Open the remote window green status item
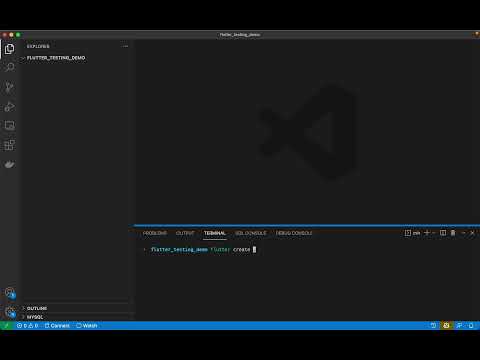Image resolution: width=480 pixels, height=360 pixels. [x=6, y=326]
